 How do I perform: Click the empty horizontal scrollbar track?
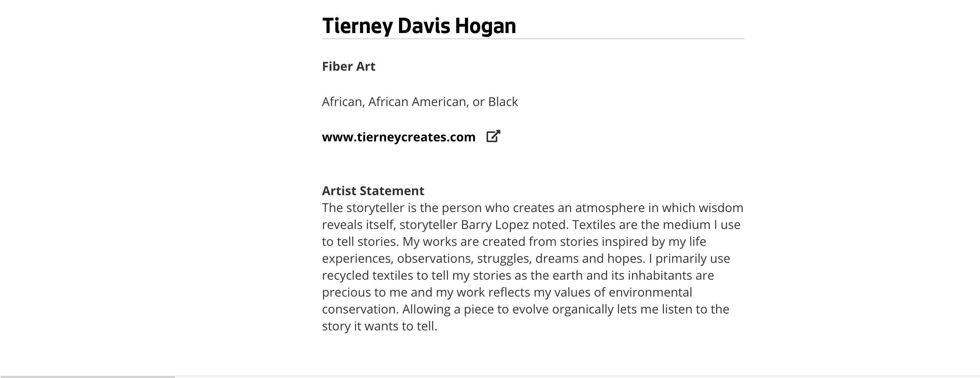pos(576,376)
